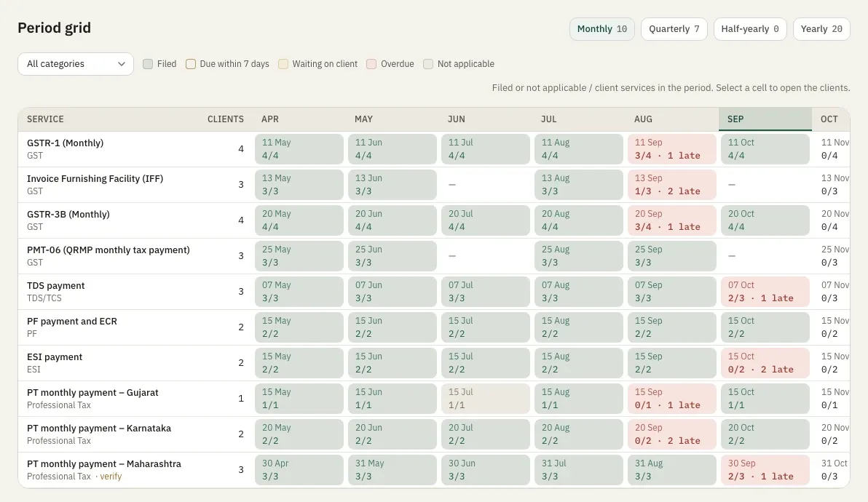Viewport: 868px width, 502px height.
Task: Open GSTR-3B JUN cell due 20 Jul
Action: (486, 220)
